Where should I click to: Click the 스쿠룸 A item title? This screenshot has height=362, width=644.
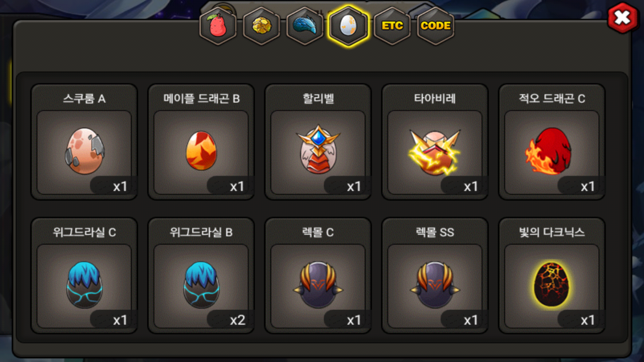click(84, 99)
